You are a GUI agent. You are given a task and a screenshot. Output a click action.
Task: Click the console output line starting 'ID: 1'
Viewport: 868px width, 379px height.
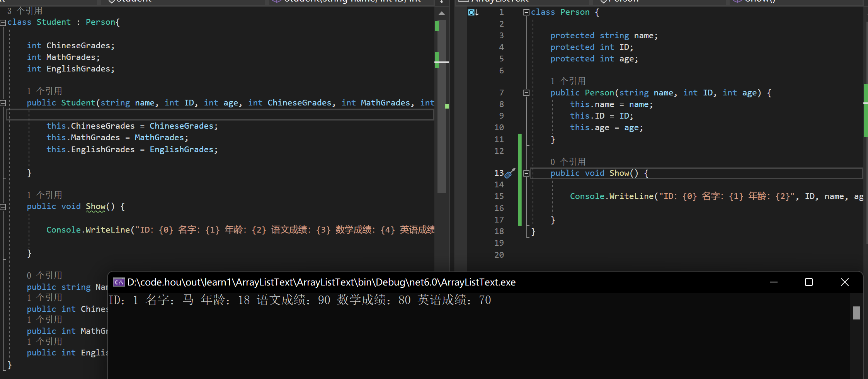pos(300,300)
